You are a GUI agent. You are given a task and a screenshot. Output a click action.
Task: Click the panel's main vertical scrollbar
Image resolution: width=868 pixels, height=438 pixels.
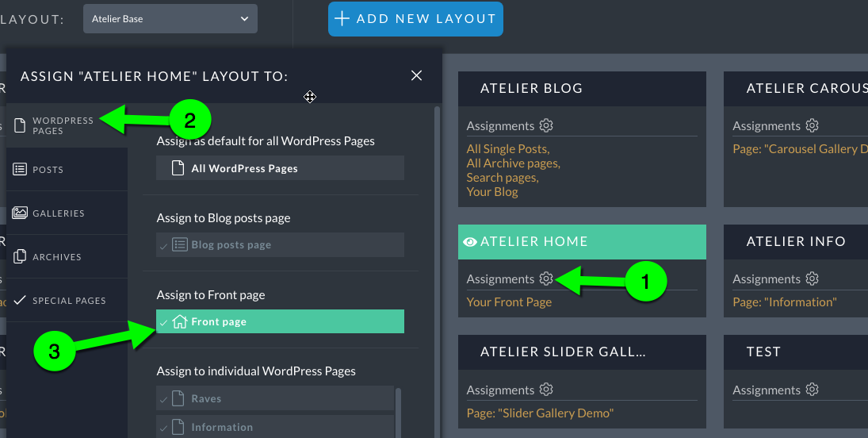(x=438, y=271)
